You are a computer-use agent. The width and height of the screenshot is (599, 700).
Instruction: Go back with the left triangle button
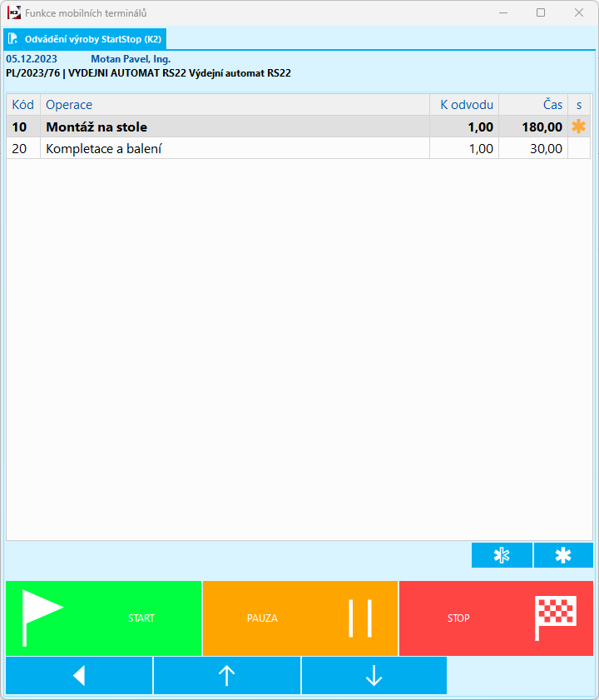point(79,676)
